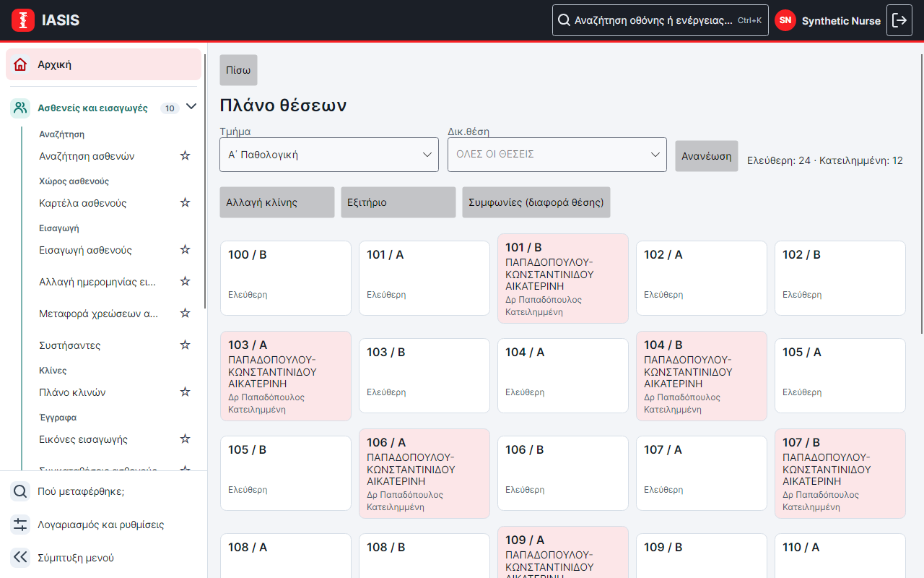Screen dimensions: 924x578
Task: Click the search magnifier icon in header
Action: [x=564, y=20]
